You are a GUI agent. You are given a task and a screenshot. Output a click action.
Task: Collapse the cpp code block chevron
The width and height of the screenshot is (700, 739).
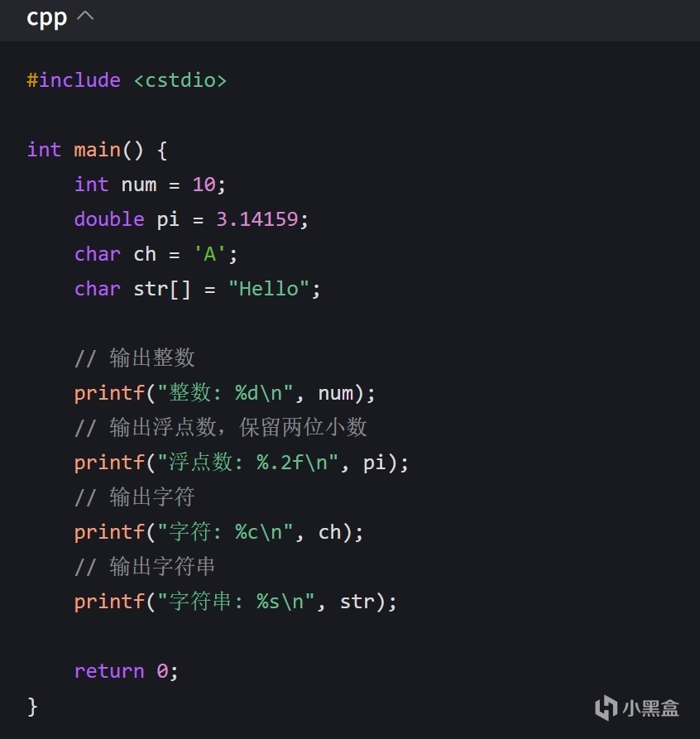point(85,17)
